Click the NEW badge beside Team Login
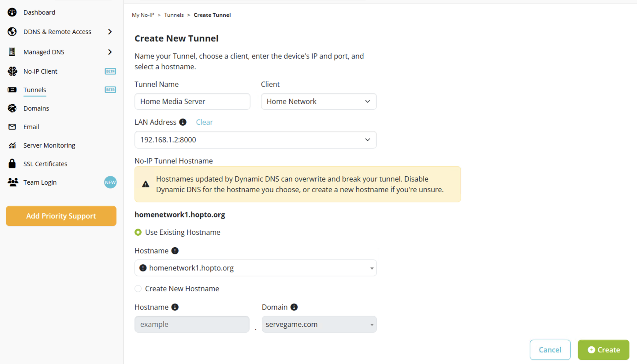Screen dimensions: 637x364 tap(110, 182)
